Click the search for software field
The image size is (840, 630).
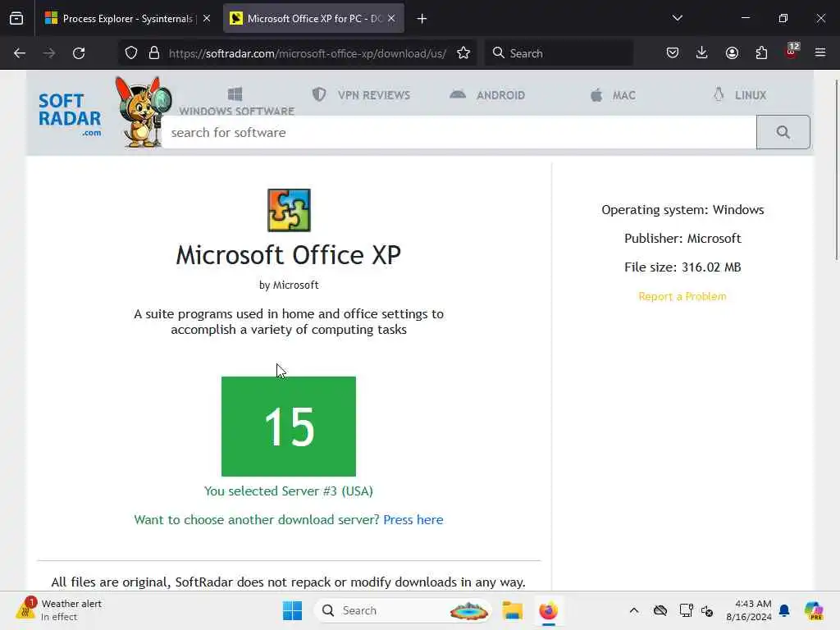(x=459, y=132)
